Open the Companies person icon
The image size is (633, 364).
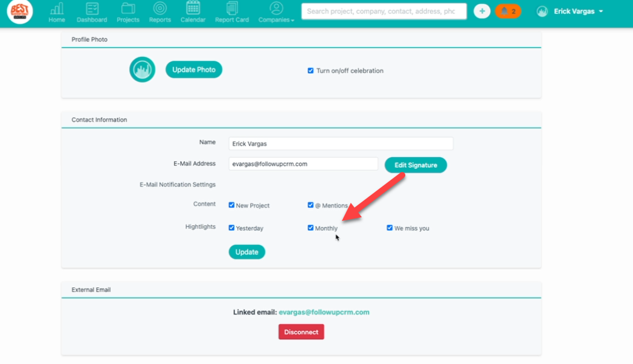click(277, 8)
